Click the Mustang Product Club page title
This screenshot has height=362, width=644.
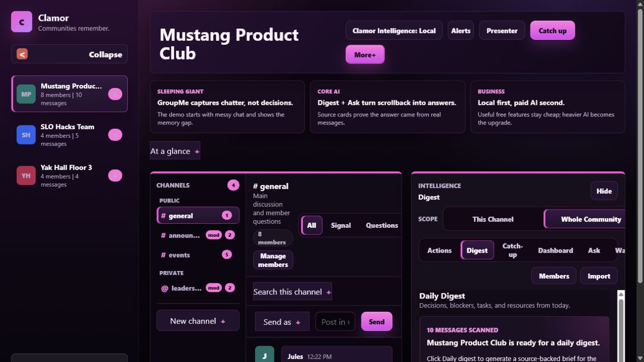pos(229,44)
